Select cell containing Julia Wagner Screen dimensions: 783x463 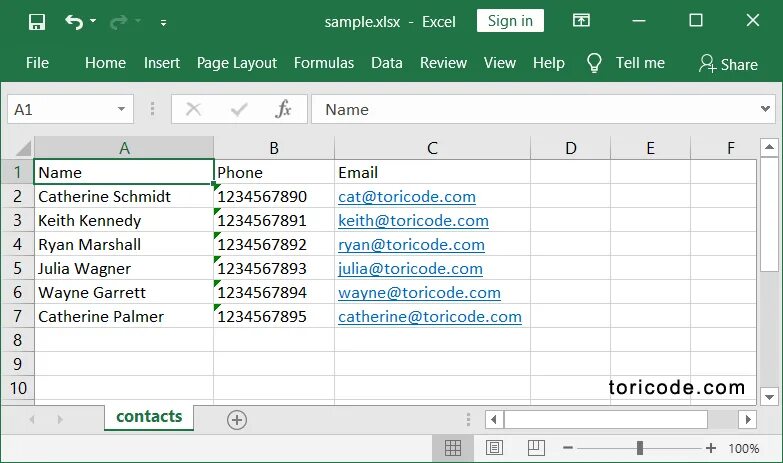pyautogui.click(x=123, y=268)
